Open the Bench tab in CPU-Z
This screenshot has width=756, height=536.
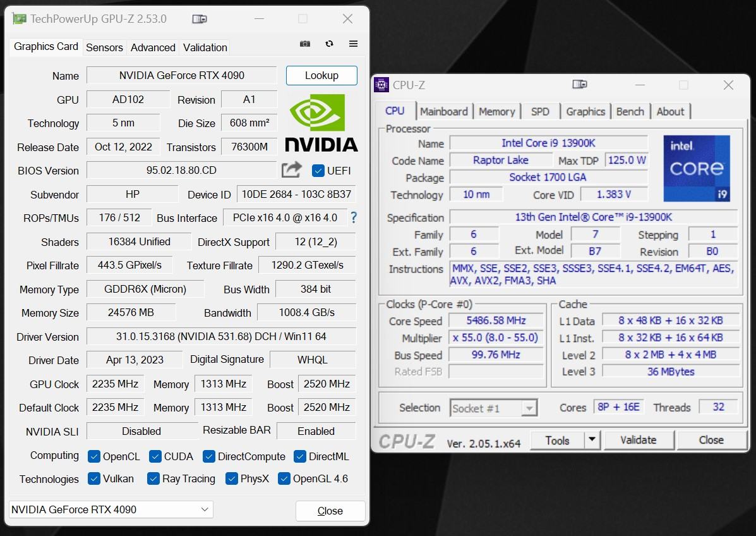pyautogui.click(x=630, y=111)
